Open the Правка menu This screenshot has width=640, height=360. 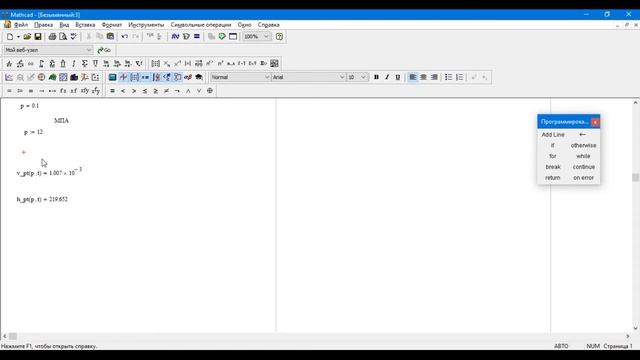pyautogui.click(x=43, y=25)
